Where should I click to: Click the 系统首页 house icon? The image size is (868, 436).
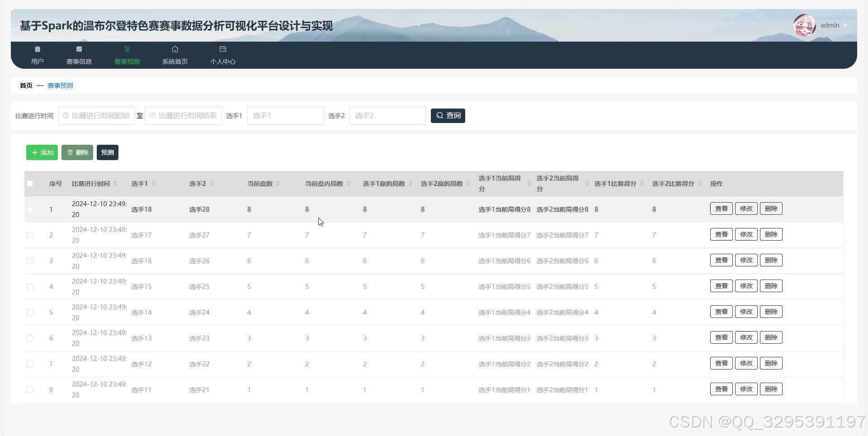[175, 49]
